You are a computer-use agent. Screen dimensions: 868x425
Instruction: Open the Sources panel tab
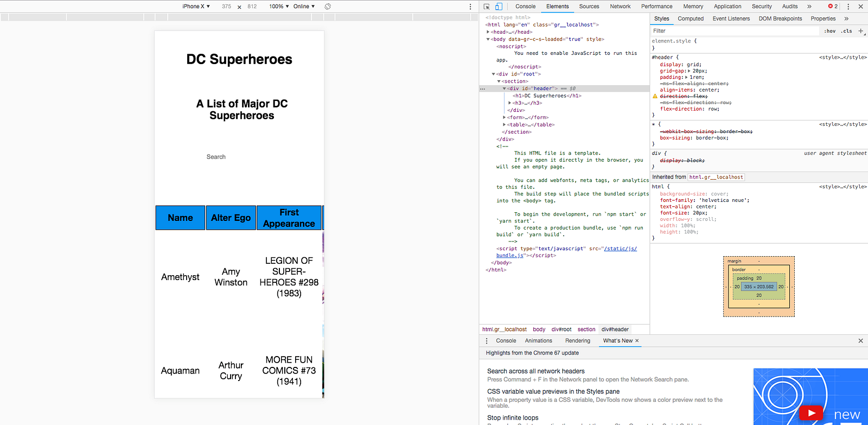589,7
